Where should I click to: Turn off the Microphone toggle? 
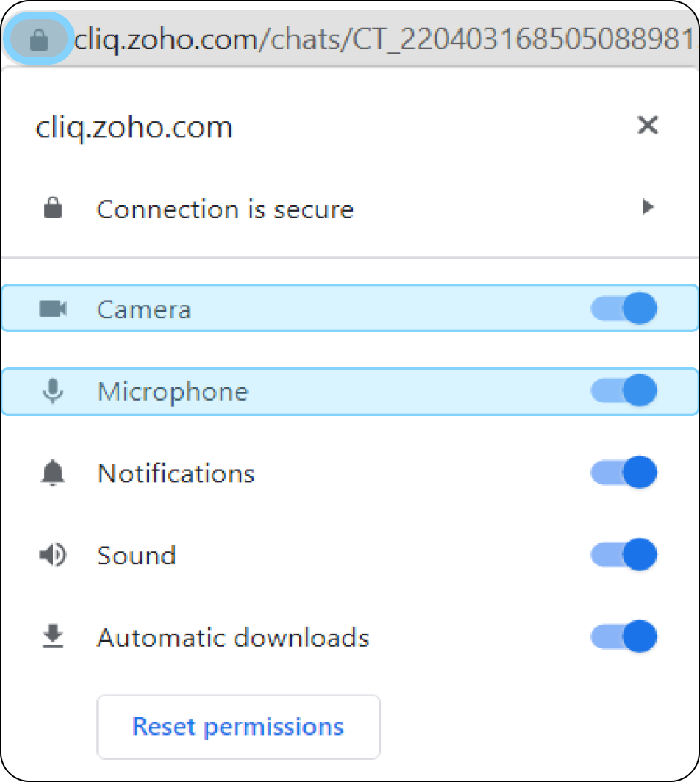pyautogui.click(x=624, y=390)
